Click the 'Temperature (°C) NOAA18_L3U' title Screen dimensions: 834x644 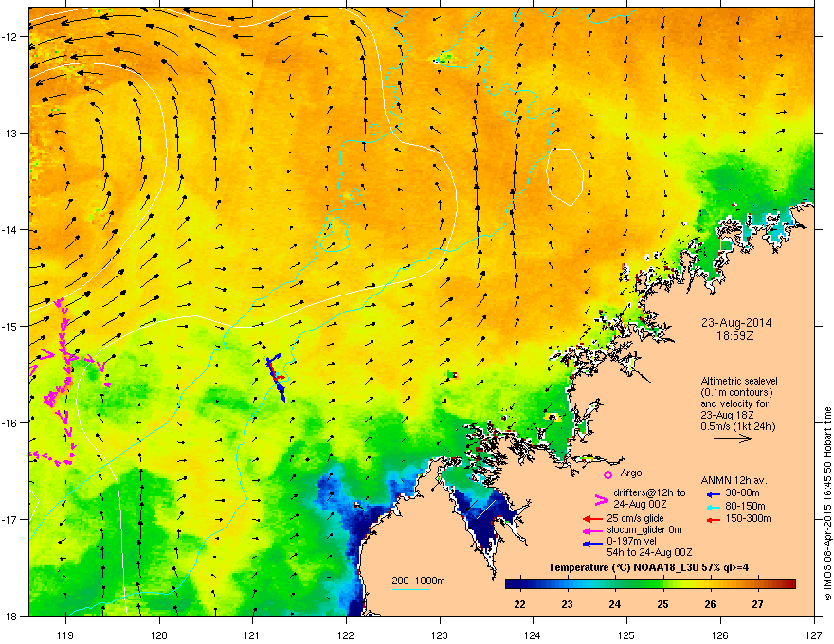coord(622,567)
